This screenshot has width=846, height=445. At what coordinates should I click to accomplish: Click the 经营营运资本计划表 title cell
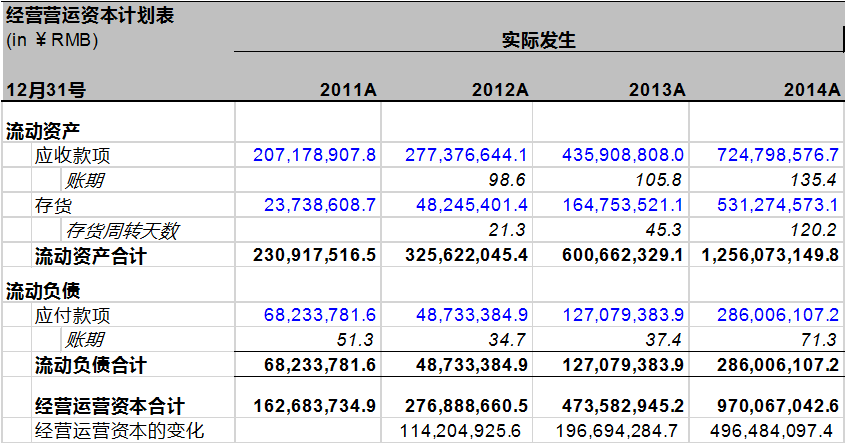pos(91,17)
